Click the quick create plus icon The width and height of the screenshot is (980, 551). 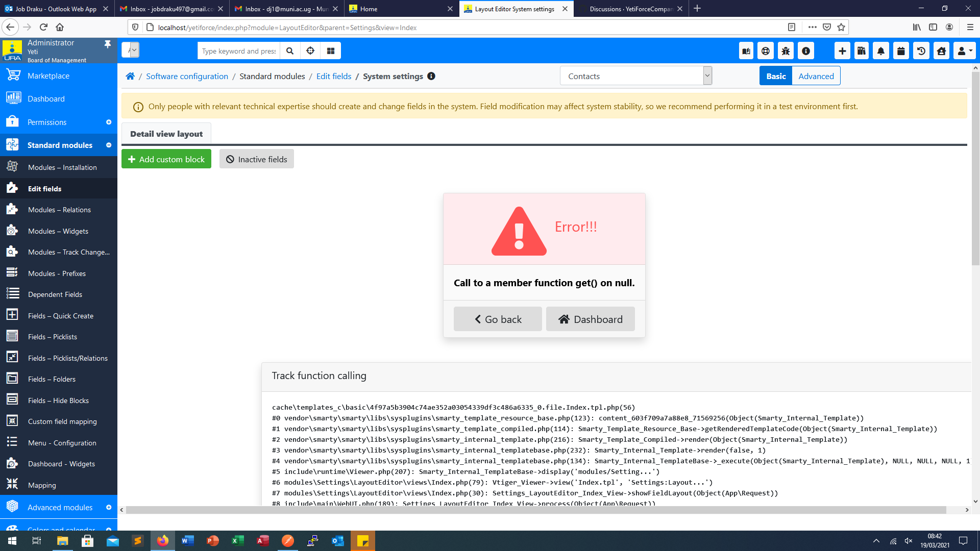[842, 51]
